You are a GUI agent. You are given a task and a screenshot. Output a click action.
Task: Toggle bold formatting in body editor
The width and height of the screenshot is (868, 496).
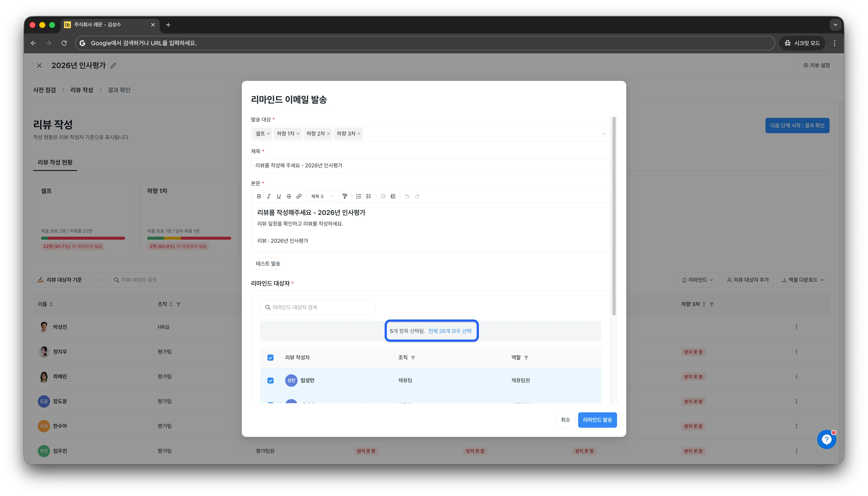(259, 196)
